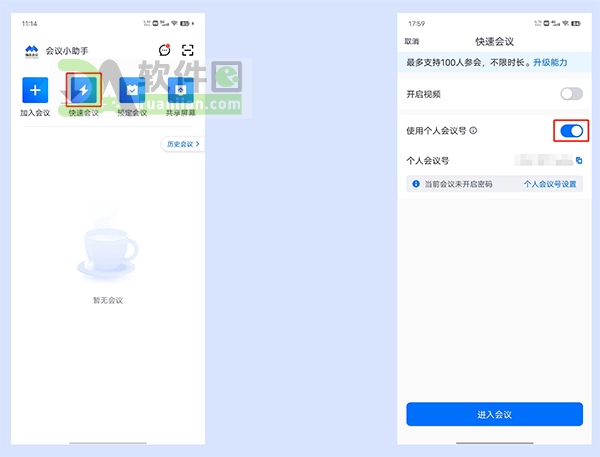Tap the QR scan icon

[187, 50]
